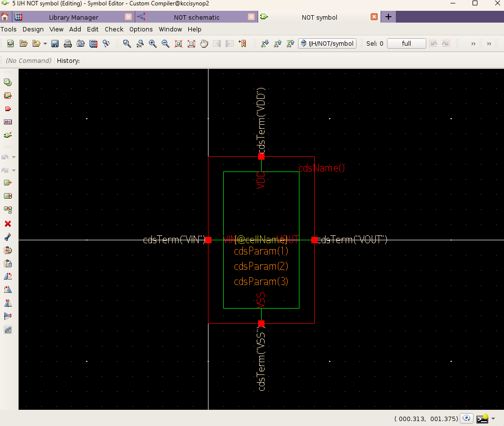Click the zoom to selected icon
The height and width of the screenshot is (426, 504).
pos(191,44)
